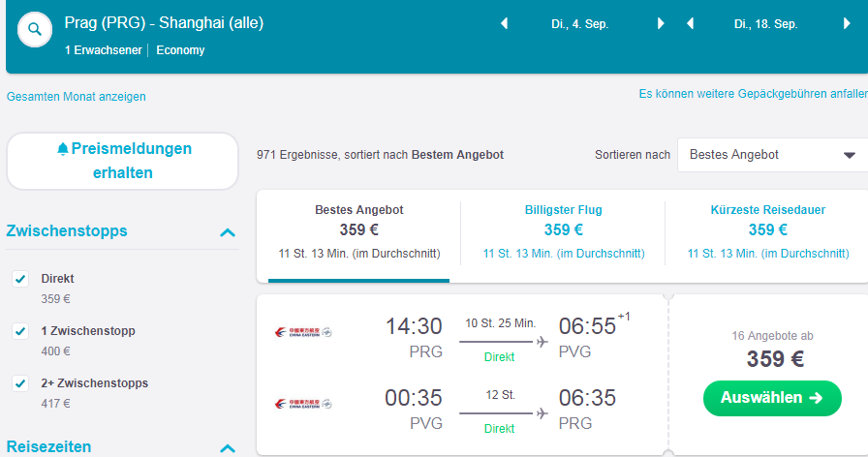Open Gesamten Monat anzeigen link
Viewport: 868px width, 457px height.
[77, 96]
